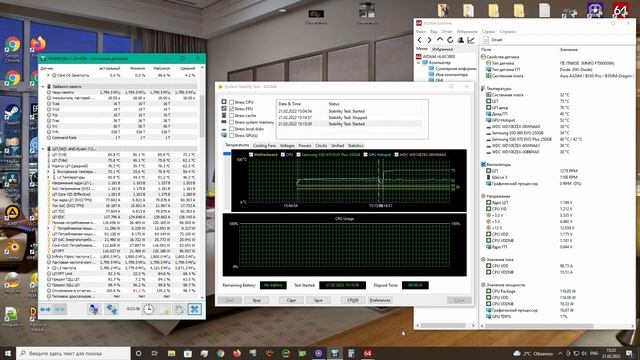This screenshot has width=640, height=360.
Task: Click the Firefox desktop icon
Action: pos(38,44)
